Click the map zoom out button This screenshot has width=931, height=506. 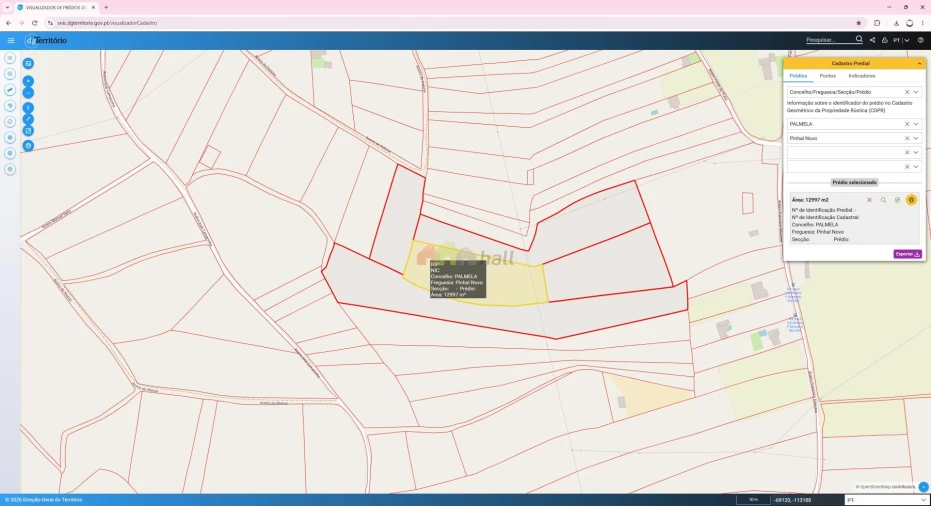coord(28,93)
